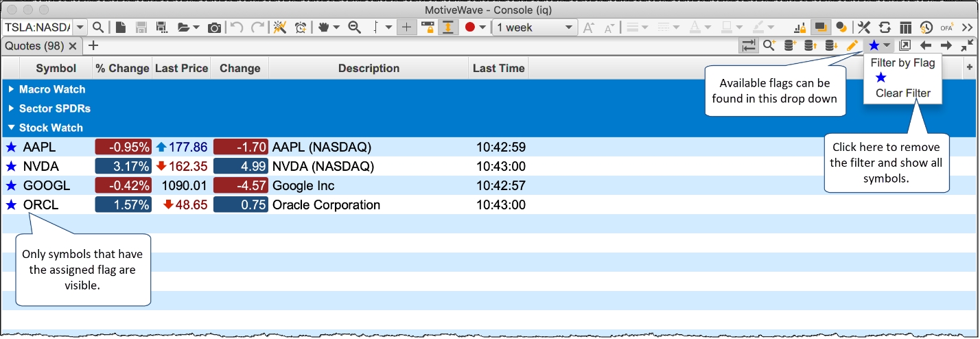Click the refresh arrows icon
This screenshot has width=980, height=339.
click(885, 27)
